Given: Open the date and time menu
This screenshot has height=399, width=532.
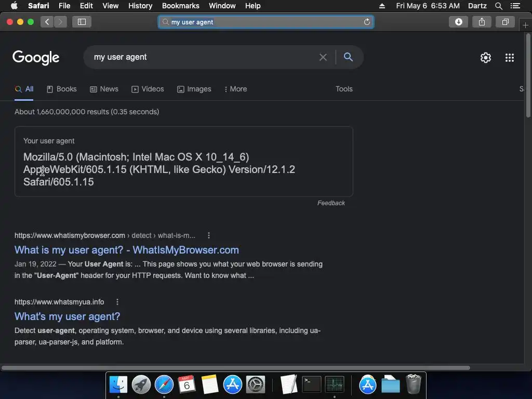Looking at the screenshot, I should pos(428,6).
